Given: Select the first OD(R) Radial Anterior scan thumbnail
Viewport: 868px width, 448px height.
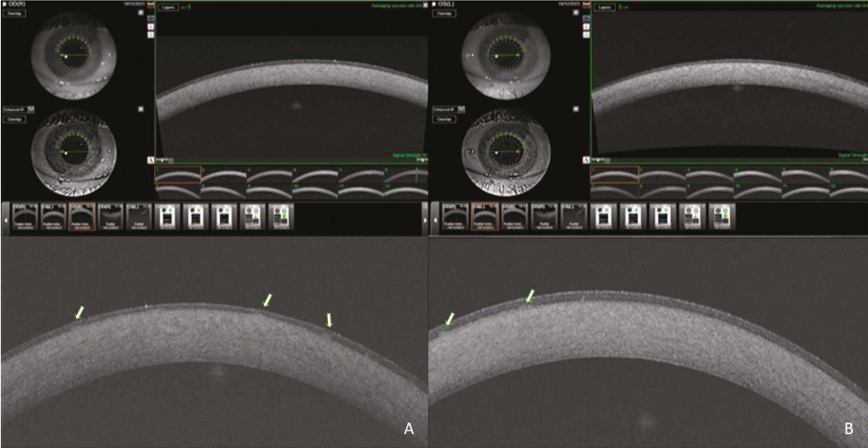Looking at the screenshot, I should [x=24, y=216].
